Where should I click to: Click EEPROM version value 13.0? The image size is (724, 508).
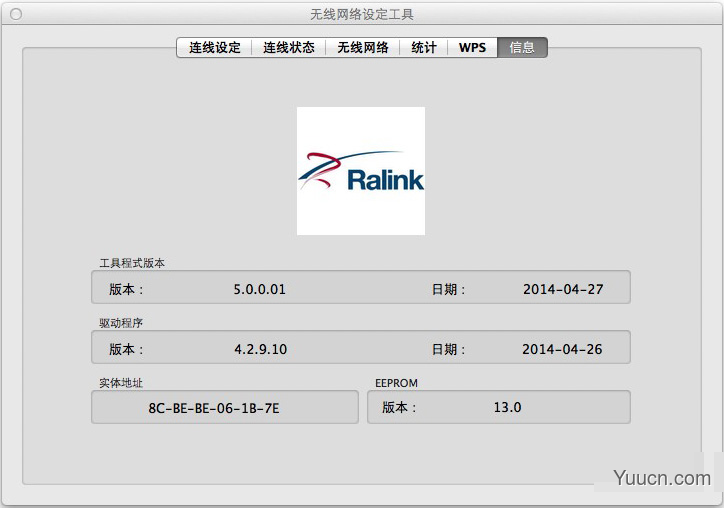pos(507,407)
